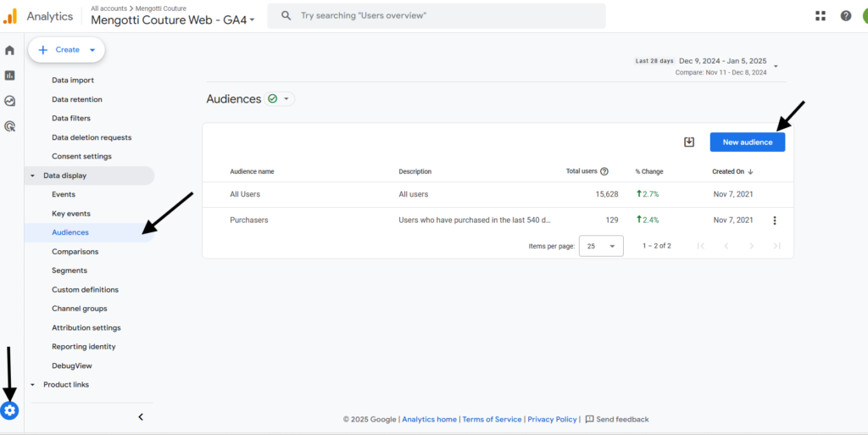Click the New audience button
868x435 pixels.
pos(748,142)
